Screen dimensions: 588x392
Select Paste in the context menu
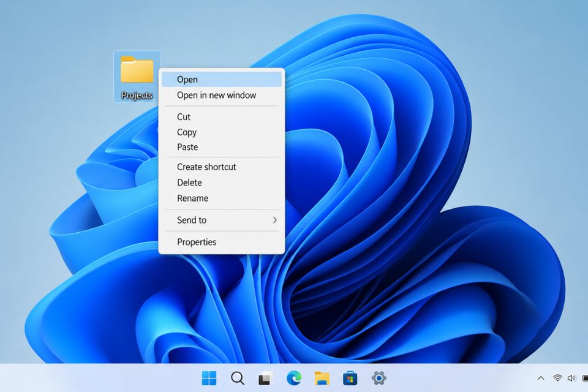(222, 147)
